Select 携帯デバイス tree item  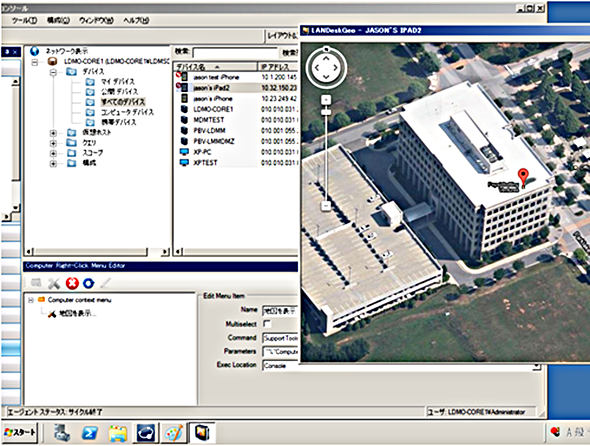[119, 122]
